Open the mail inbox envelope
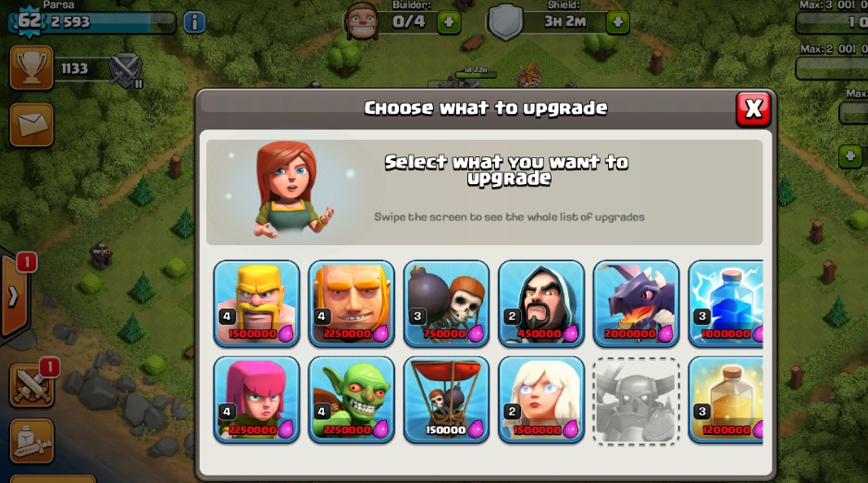 (x=31, y=125)
